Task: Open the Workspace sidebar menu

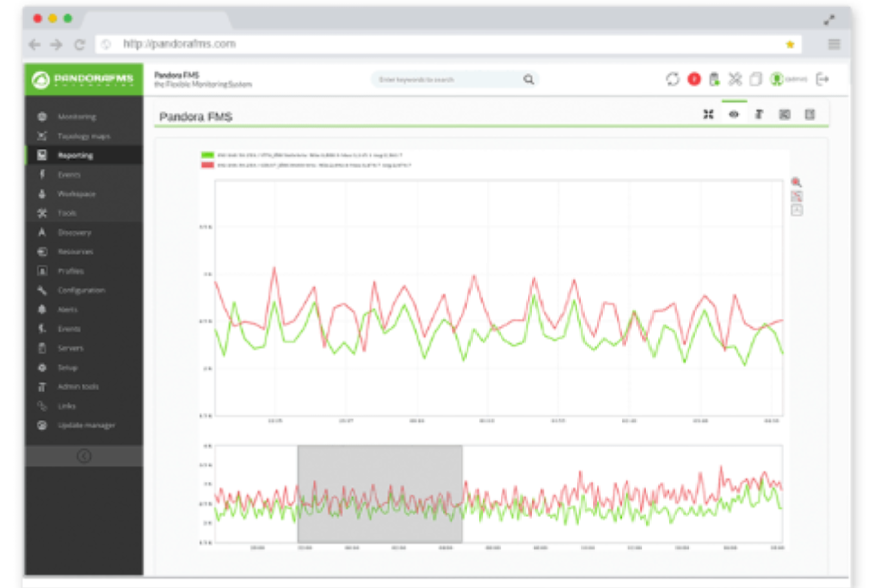Action: tap(84, 194)
